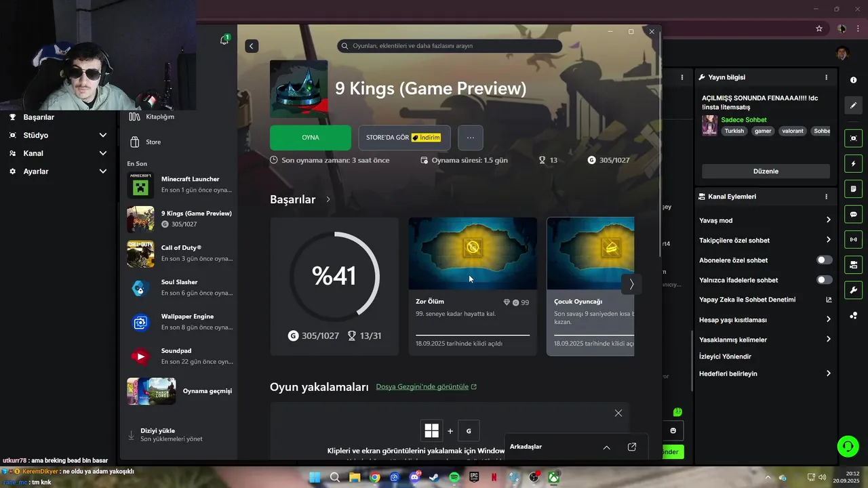
Task: Expand the Ayarlar menu chevron
Action: (x=103, y=171)
